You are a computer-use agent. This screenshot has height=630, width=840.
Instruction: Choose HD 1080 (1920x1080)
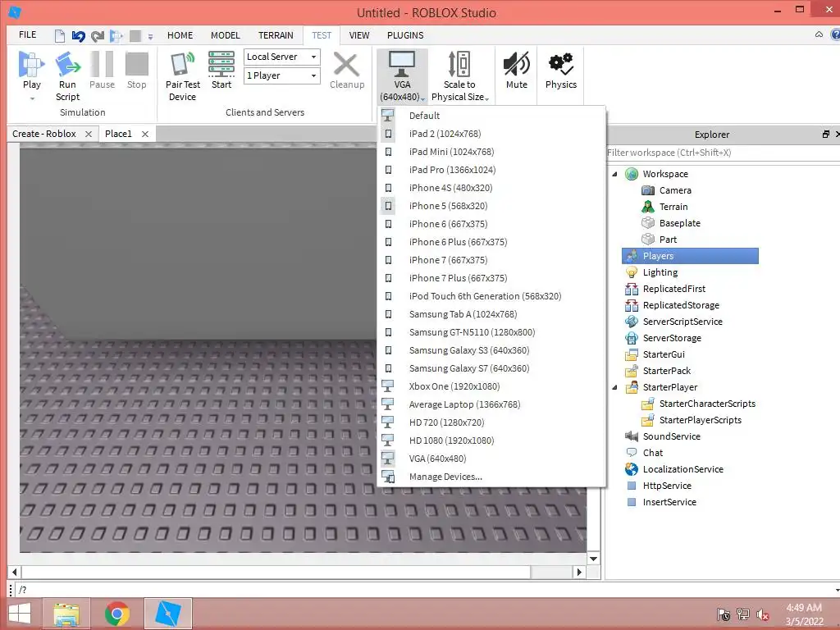pos(491,441)
